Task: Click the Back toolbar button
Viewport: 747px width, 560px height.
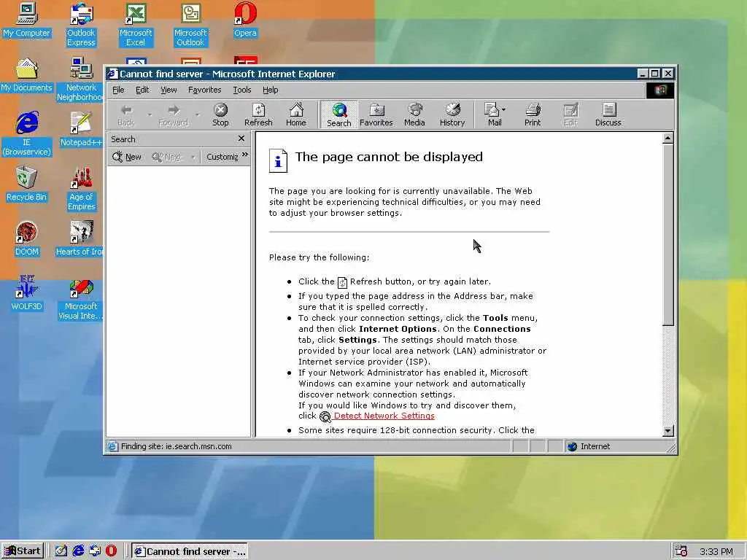Action: point(126,114)
